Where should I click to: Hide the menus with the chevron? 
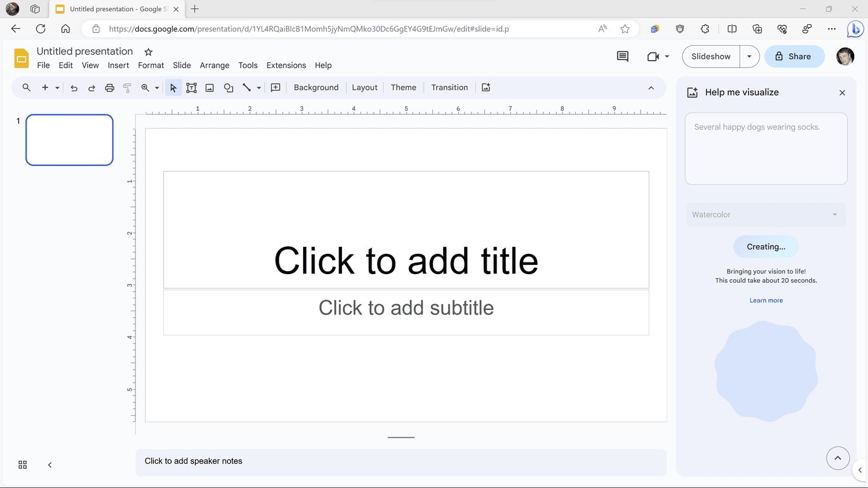click(x=651, y=88)
